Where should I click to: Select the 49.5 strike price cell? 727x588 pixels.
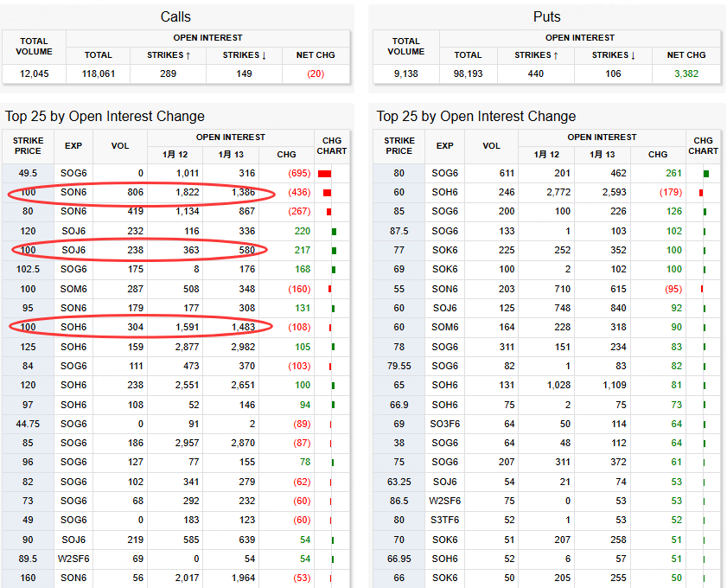coord(28,174)
